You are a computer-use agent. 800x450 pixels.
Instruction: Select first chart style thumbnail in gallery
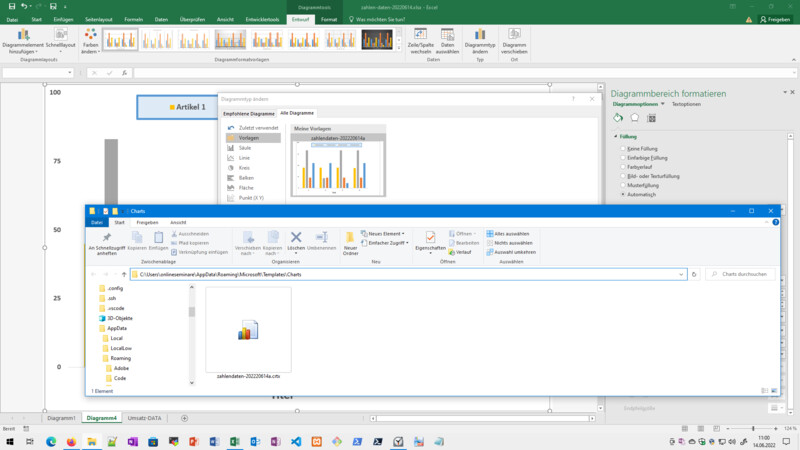tap(120, 39)
